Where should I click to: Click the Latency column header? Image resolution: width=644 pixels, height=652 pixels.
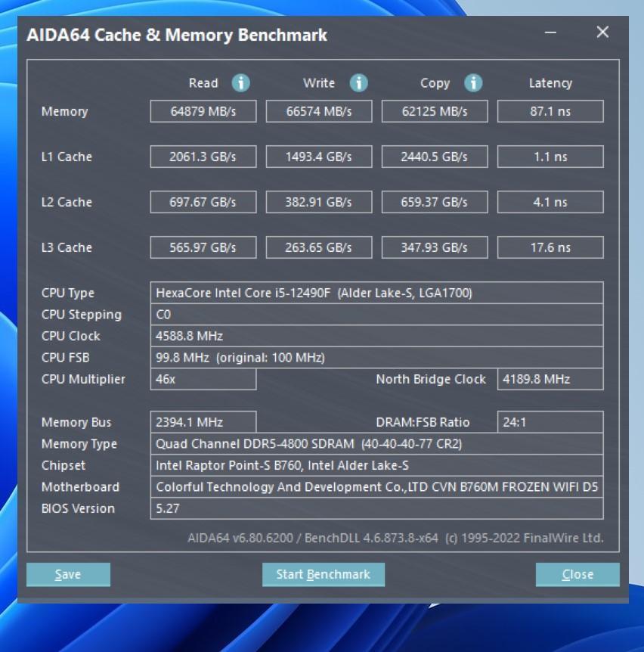point(550,83)
